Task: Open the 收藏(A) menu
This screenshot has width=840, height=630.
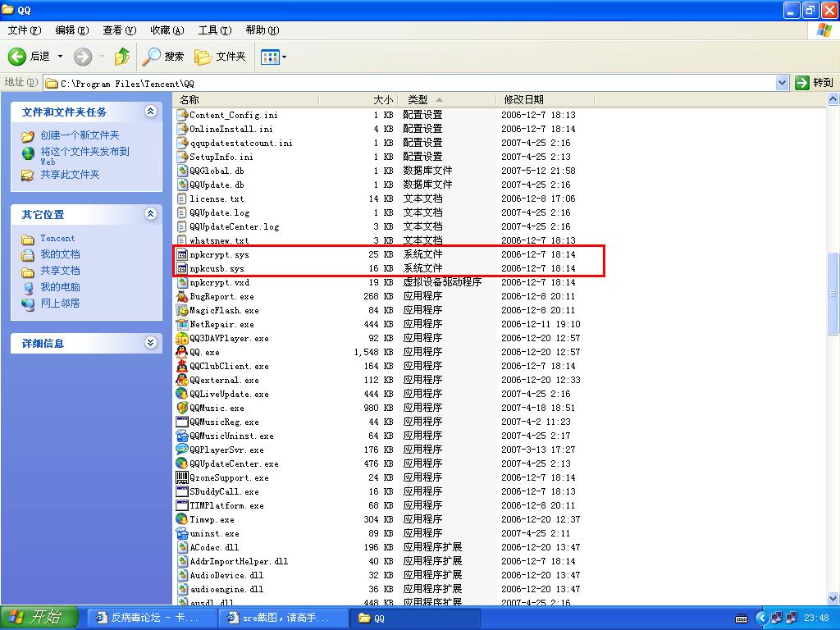Action: coord(167,30)
